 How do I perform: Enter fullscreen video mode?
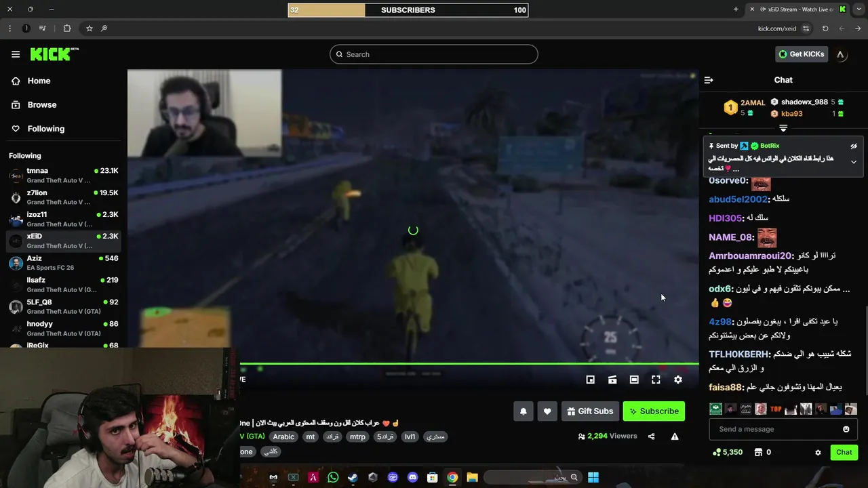[656, 380]
